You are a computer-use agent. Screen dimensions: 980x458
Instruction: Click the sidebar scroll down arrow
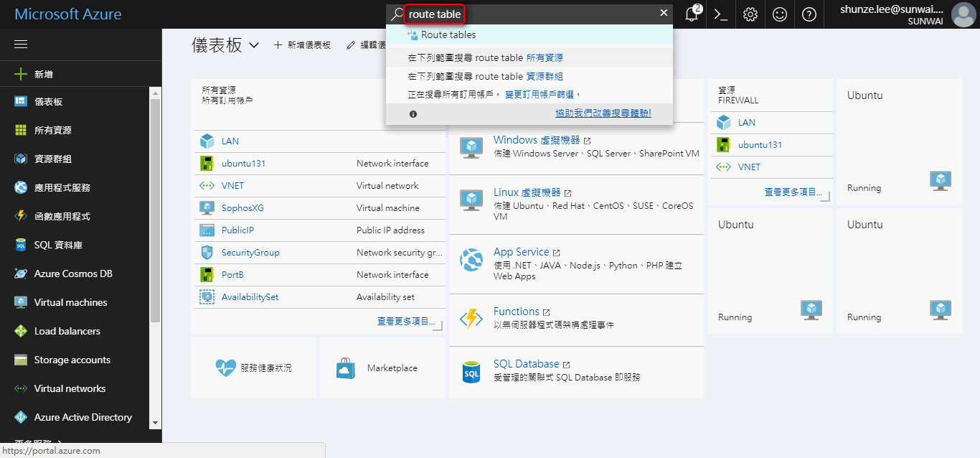pos(155,423)
